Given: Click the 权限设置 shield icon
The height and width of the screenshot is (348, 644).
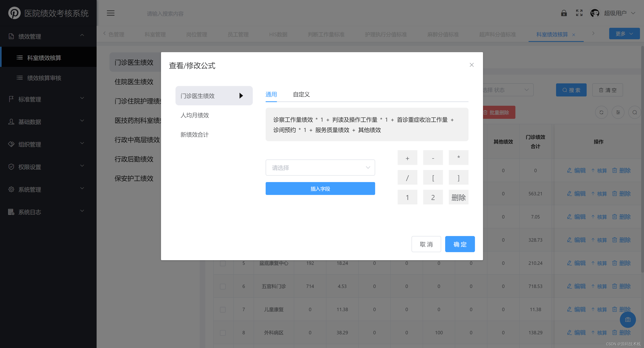Looking at the screenshot, I should click(x=11, y=167).
